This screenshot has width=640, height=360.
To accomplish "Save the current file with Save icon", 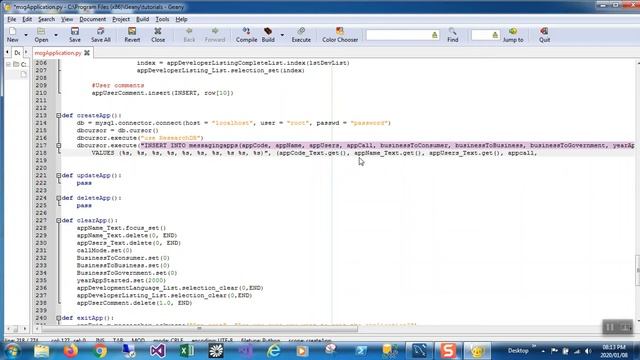I will click(x=75, y=35).
